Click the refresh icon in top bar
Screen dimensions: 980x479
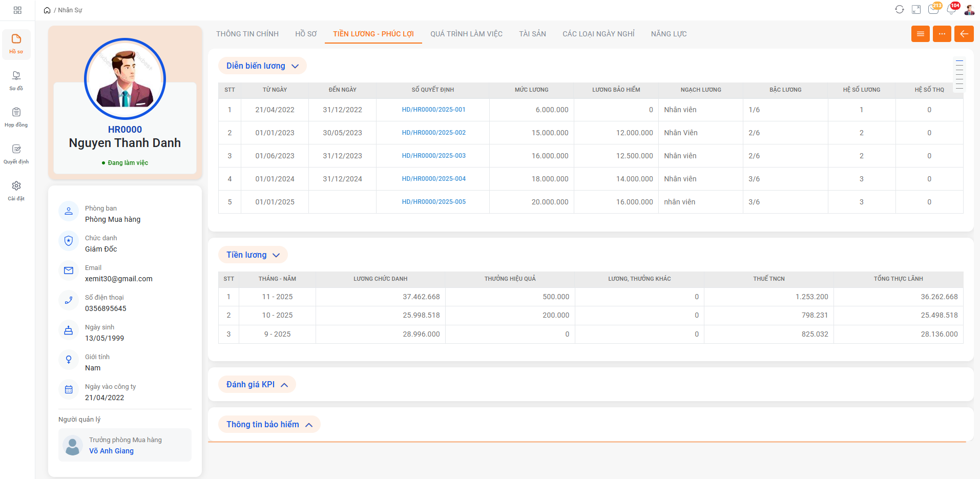point(899,10)
